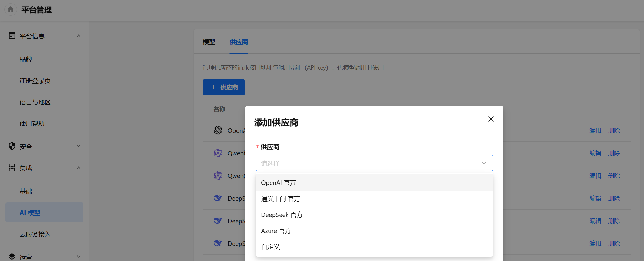Image resolution: width=644 pixels, height=261 pixels.
Task: Choose Azure 官方 option
Action: (374, 231)
